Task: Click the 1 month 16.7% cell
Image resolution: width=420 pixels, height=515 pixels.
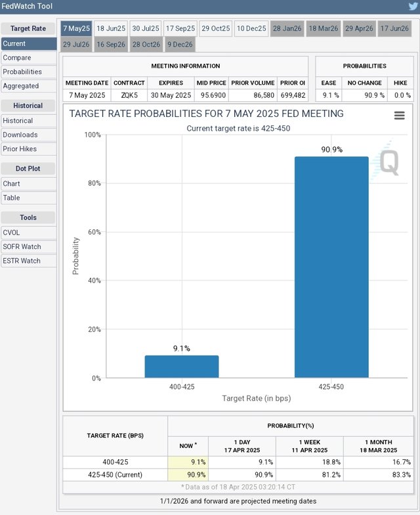Action: click(x=379, y=462)
